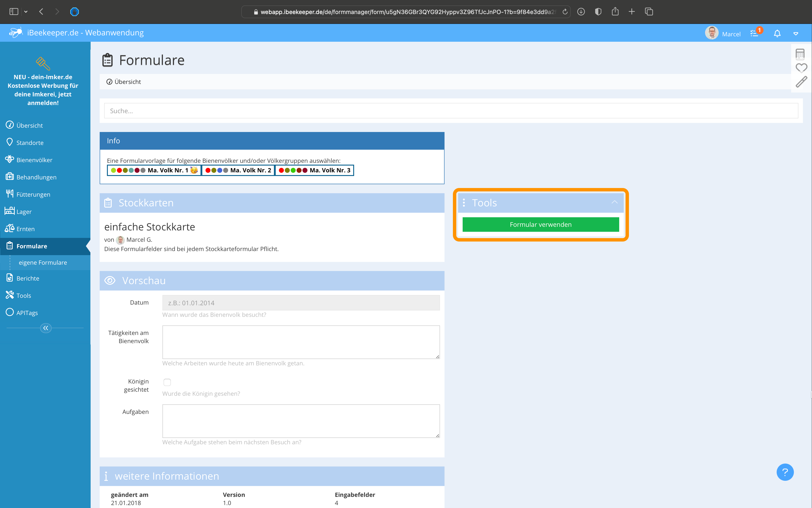The height and width of the screenshot is (508, 812).
Task: Click the Stockkarten clipboard icon
Action: pos(108,203)
